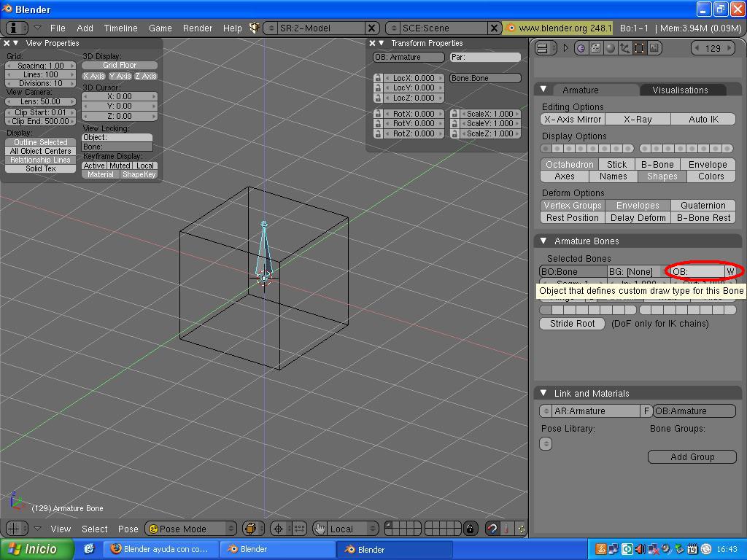This screenshot has width=747, height=560.
Task: Open the Shading context sphere icon
Action: [611, 48]
